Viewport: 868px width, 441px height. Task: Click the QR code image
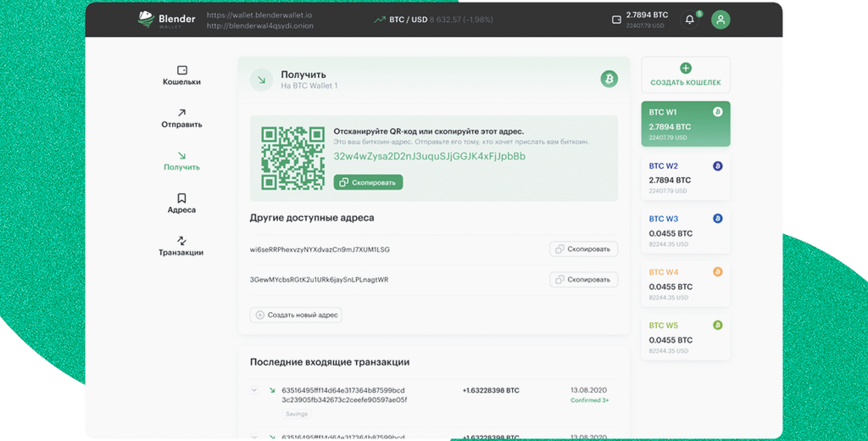[x=292, y=159]
